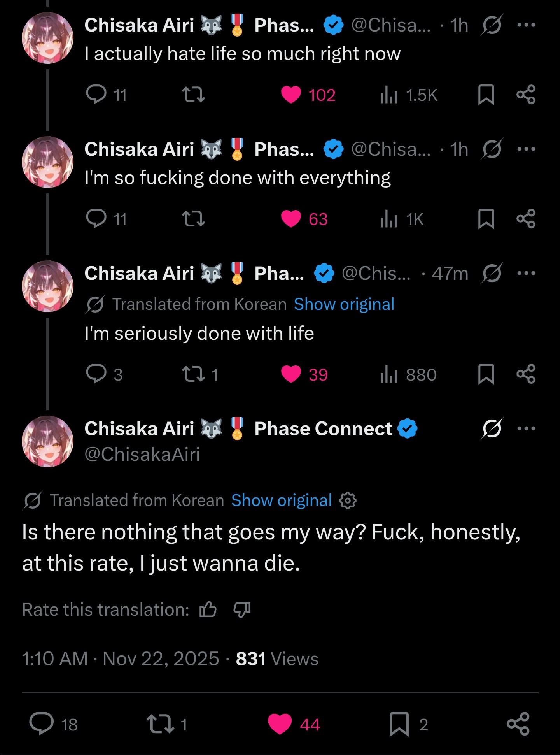Screen dimensions: 560x755
Task: Bookmark the "seriously done with life" tweet
Action: tap(486, 374)
